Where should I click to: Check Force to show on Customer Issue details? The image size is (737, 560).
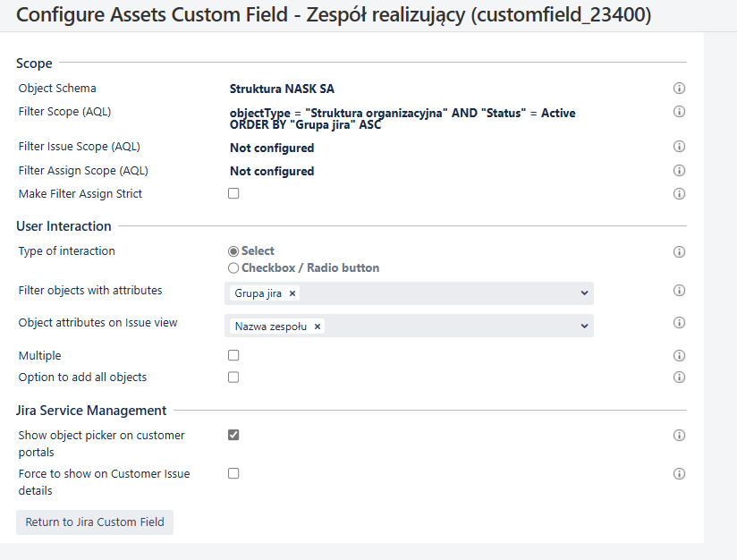pos(233,473)
